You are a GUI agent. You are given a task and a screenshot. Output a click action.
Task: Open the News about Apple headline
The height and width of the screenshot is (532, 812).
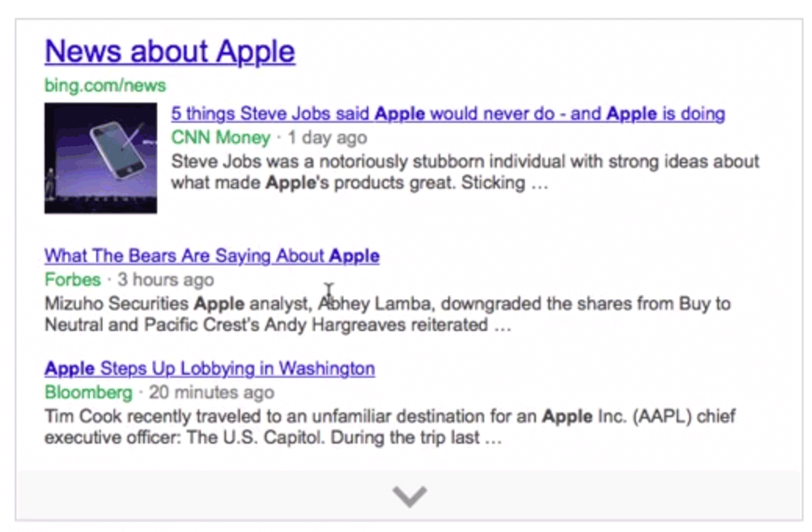pyautogui.click(x=169, y=50)
